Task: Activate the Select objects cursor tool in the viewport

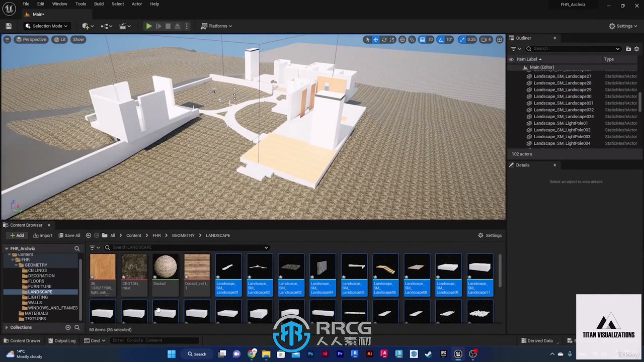Action: click(x=367, y=40)
